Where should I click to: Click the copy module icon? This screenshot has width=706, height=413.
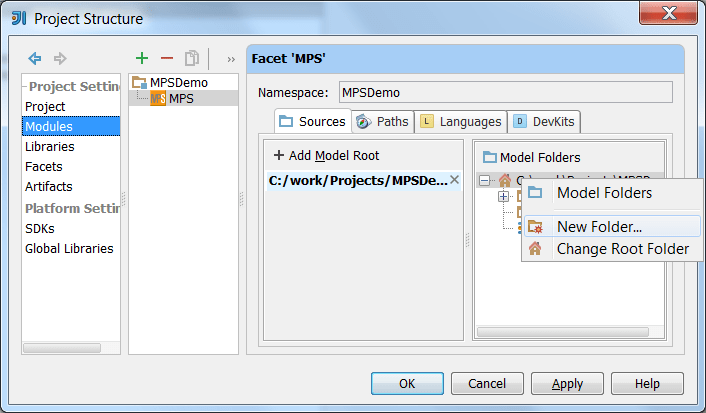point(192,59)
